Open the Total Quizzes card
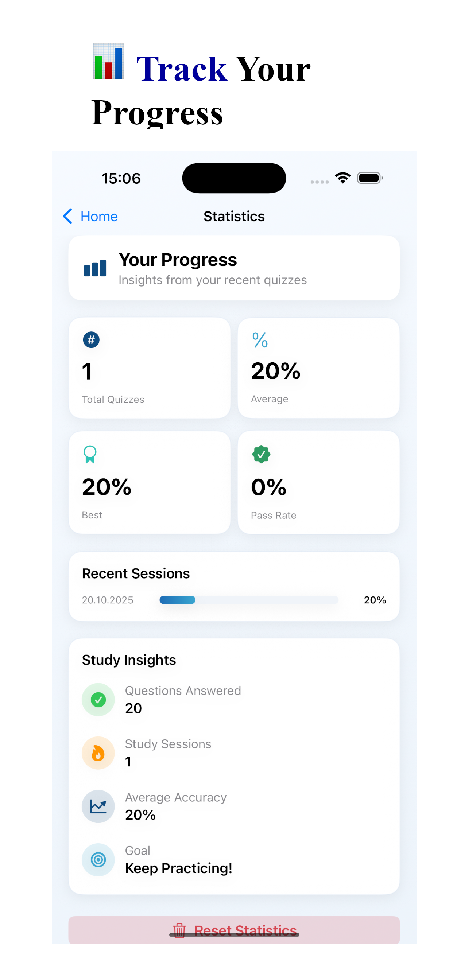The width and height of the screenshot is (453, 980). click(149, 367)
